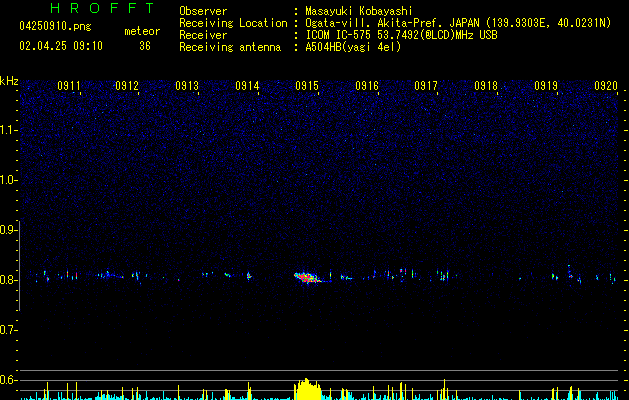Viewport: 629px width, 400px height.
Task: Click the 0.9 kHz axis label
Action: pos(8,230)
